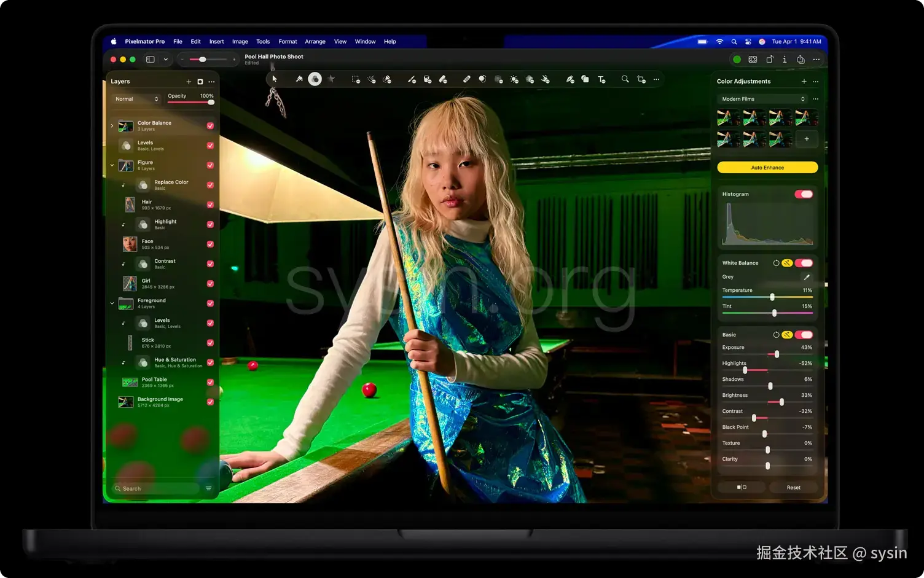Expand the Color Balance layer group
The height and width of the screenshot is (578, 924).
pos(112,125)
